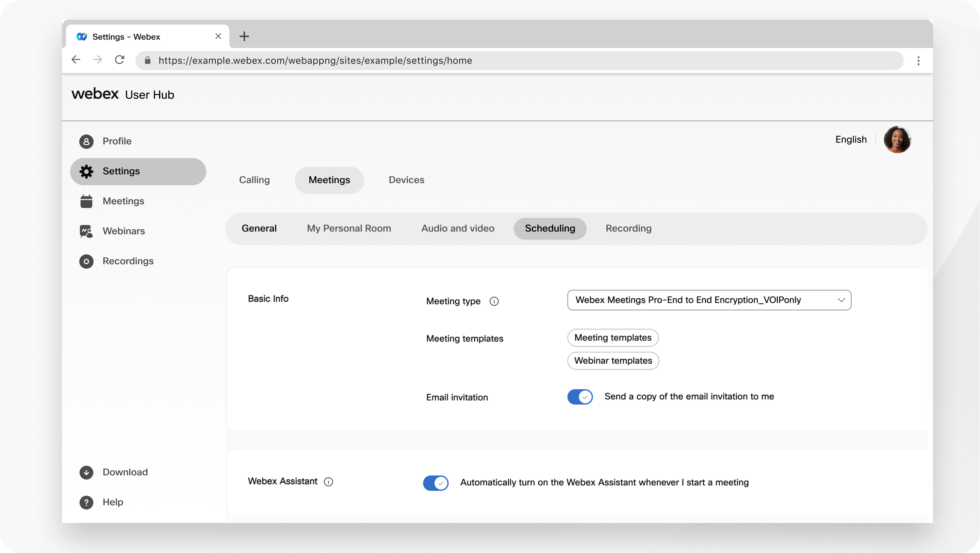Switch to the General settings tab
The image size is (980, 553).
(x=259, y=228)
